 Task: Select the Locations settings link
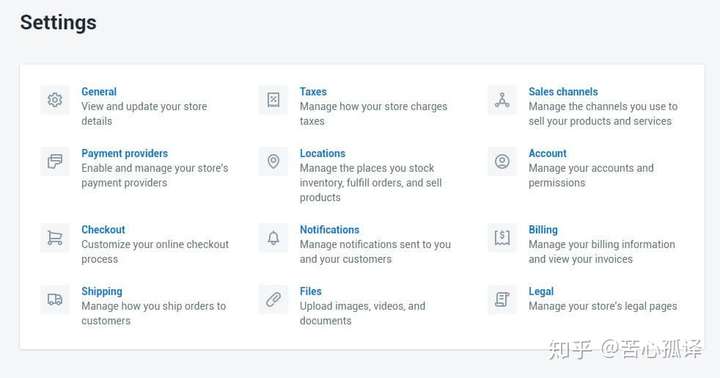[x=322, y=153]
